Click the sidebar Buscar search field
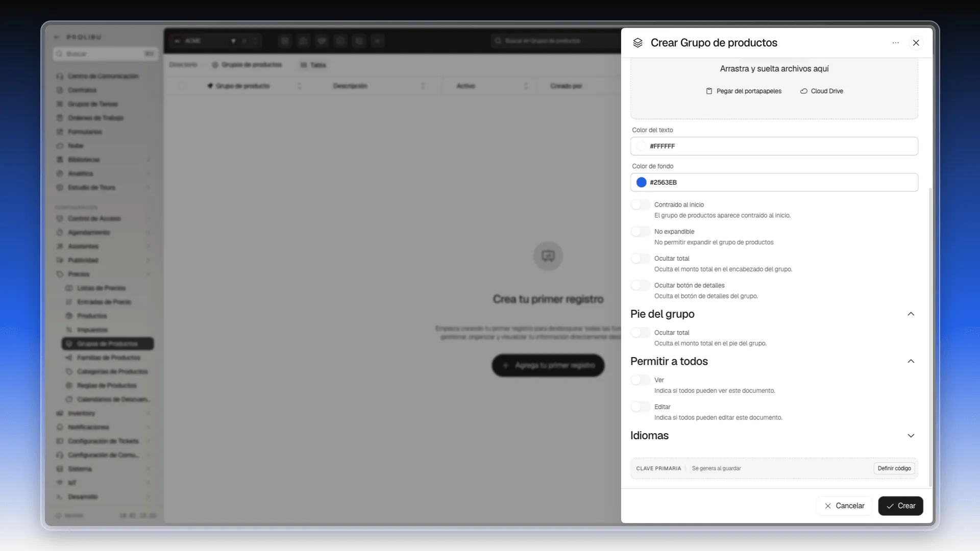 click(x=105, y=54)
